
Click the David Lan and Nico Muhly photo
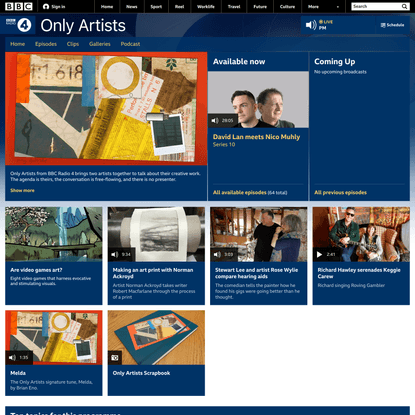(258, 100)
